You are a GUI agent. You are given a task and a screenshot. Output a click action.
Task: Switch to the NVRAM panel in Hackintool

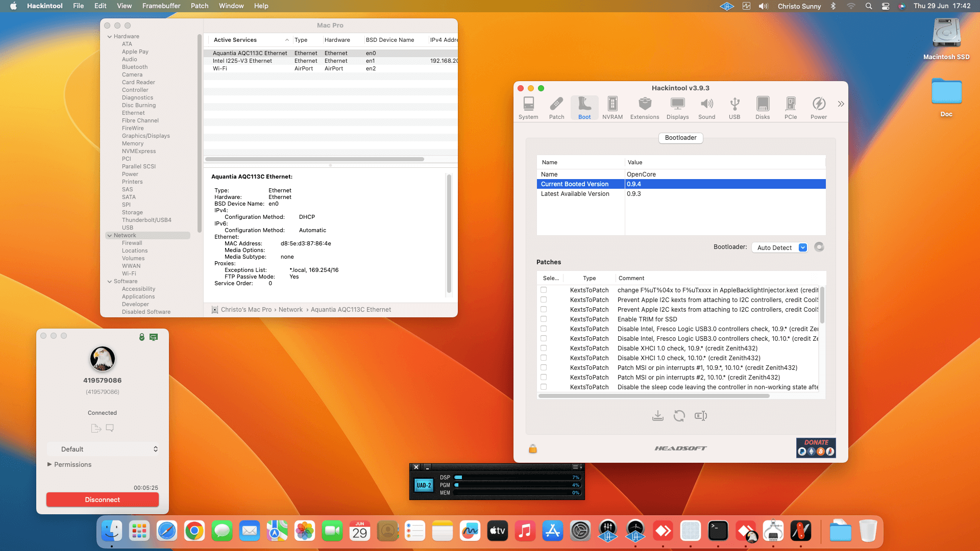click(612, 107)
